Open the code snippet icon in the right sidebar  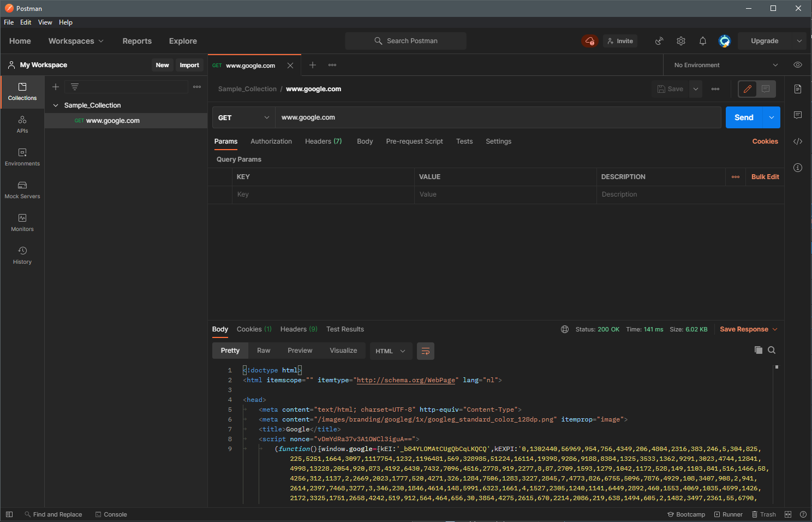pyautogui.click(x=798, y=141)
